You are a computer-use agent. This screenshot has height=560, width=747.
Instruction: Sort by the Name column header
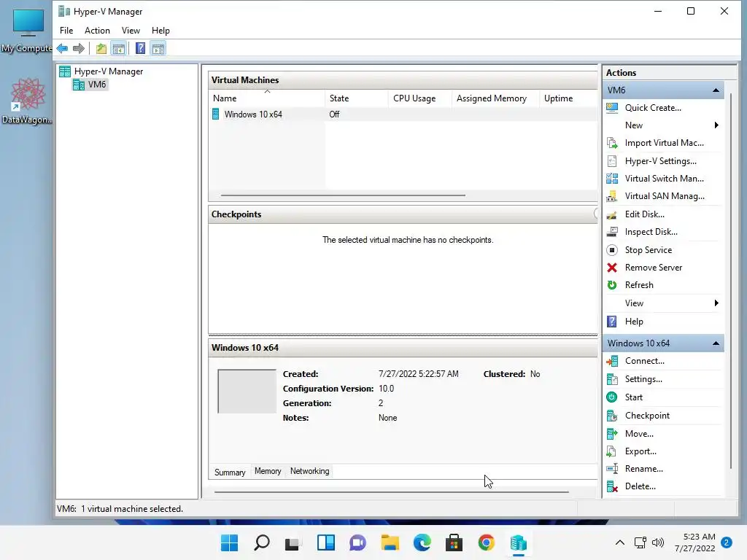point(267,98)
